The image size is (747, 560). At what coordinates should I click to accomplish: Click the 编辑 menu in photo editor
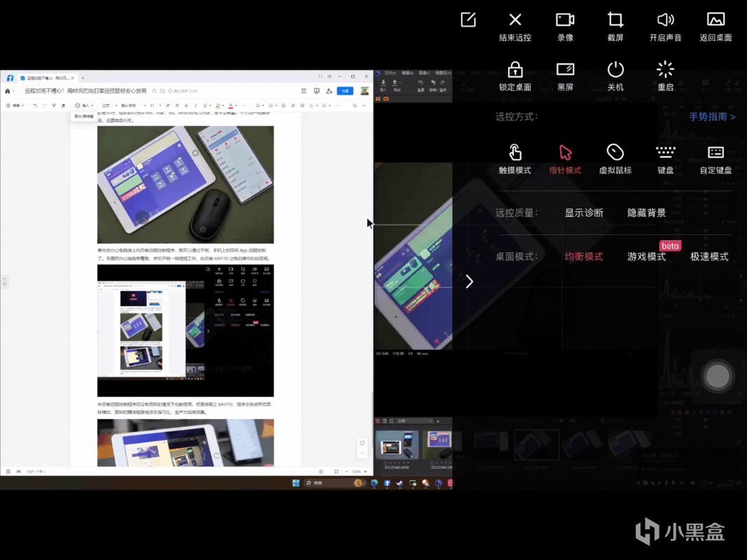click(407, 73)
